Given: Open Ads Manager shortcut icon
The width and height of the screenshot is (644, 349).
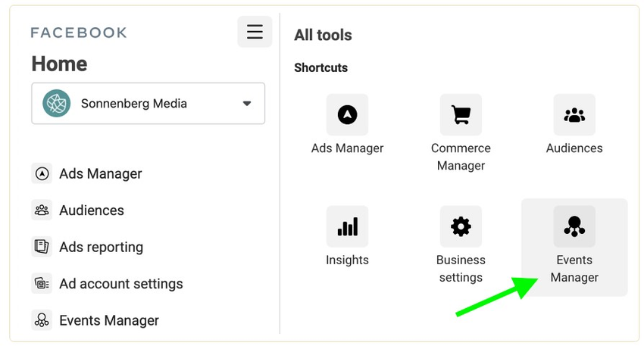Looking at the screenshot, I should point(347,115).
